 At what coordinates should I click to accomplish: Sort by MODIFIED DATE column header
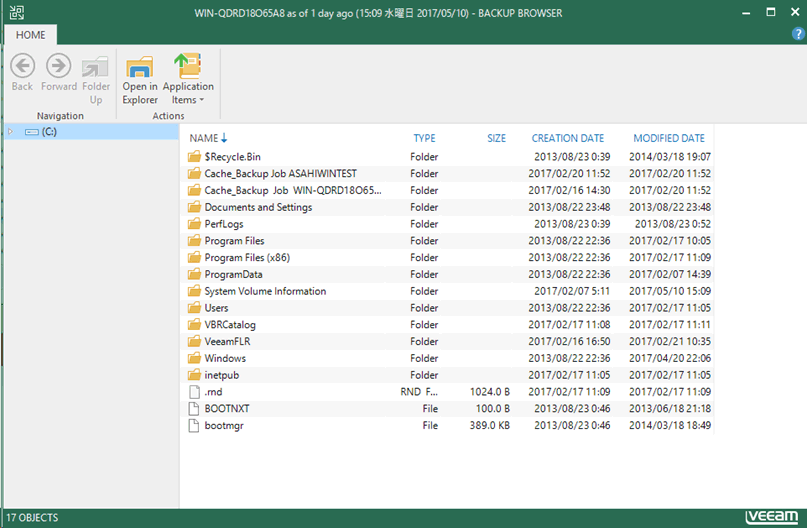[669, 138]
